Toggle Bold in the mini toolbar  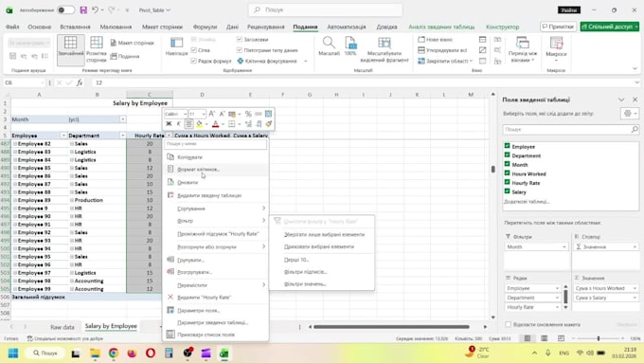[169, 124]
